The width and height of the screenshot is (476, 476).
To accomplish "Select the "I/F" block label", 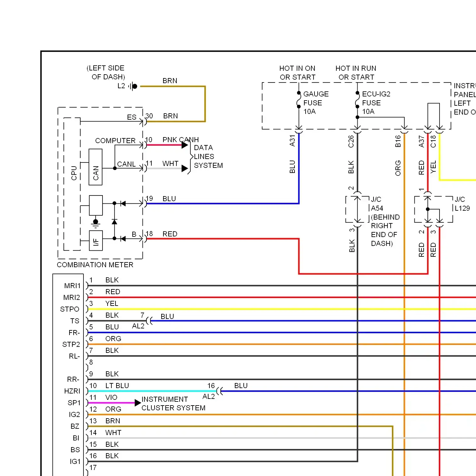I will coord(96,242).
